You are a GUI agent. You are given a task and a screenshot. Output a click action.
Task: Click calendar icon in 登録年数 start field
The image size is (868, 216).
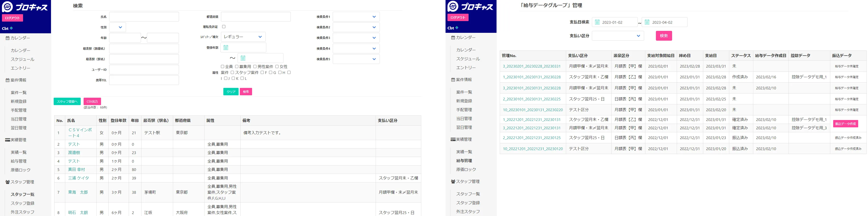click(x=226, y=48)
